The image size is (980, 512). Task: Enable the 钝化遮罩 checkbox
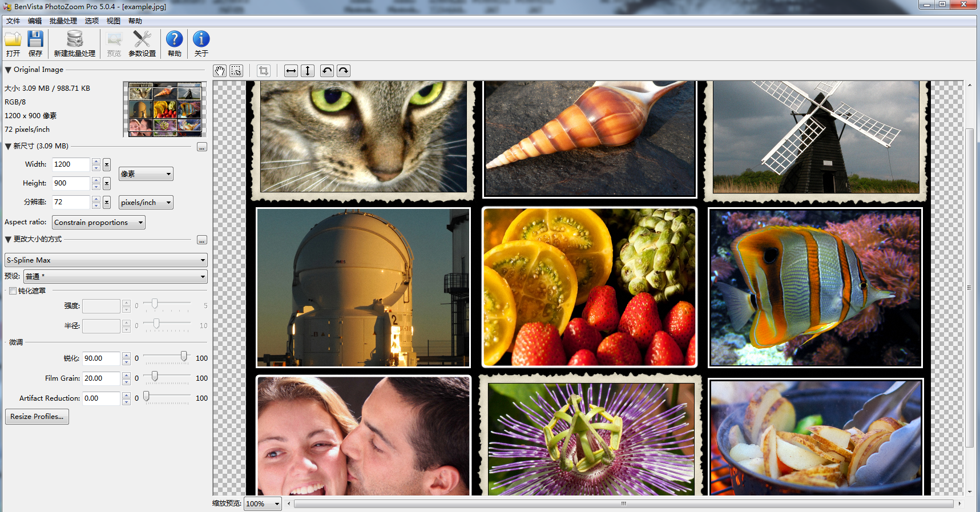[x=13, y=291]
